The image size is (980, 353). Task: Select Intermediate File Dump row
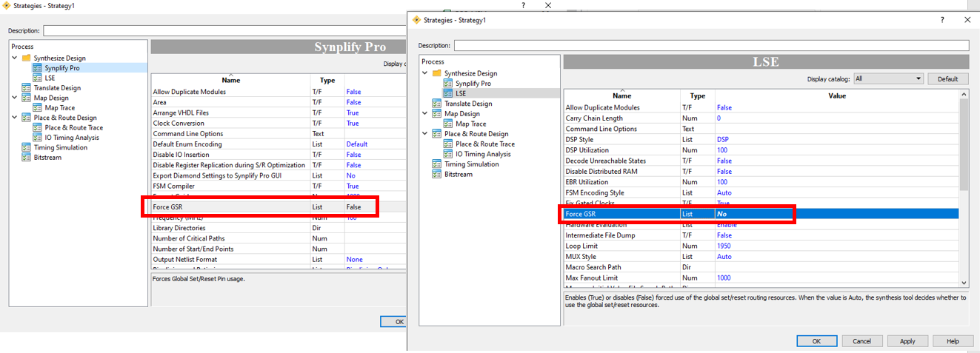tap(761, 235)
